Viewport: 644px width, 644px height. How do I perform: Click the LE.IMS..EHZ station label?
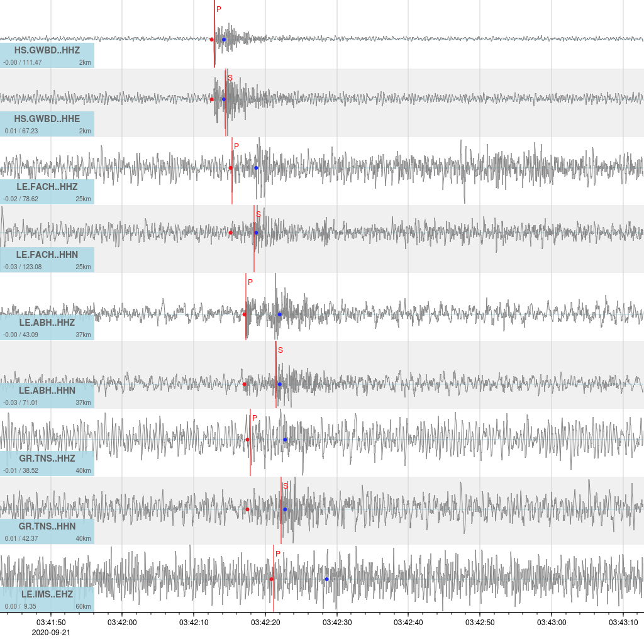click(x=47, y=594)
